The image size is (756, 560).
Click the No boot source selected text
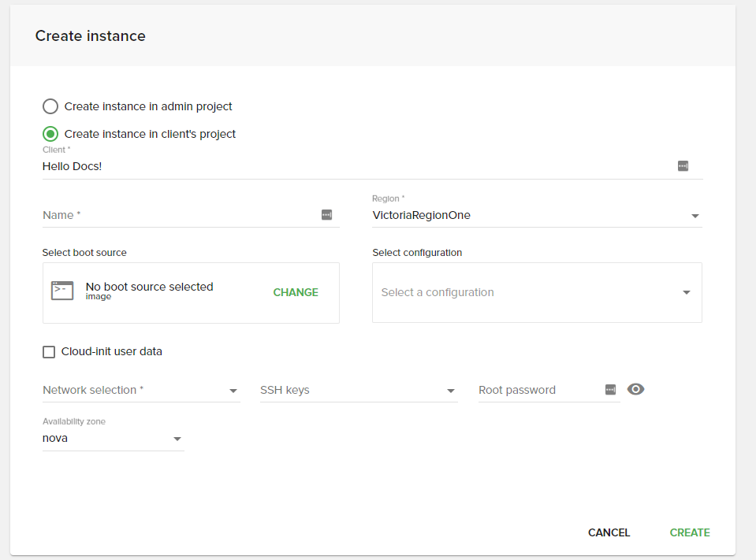149,287
